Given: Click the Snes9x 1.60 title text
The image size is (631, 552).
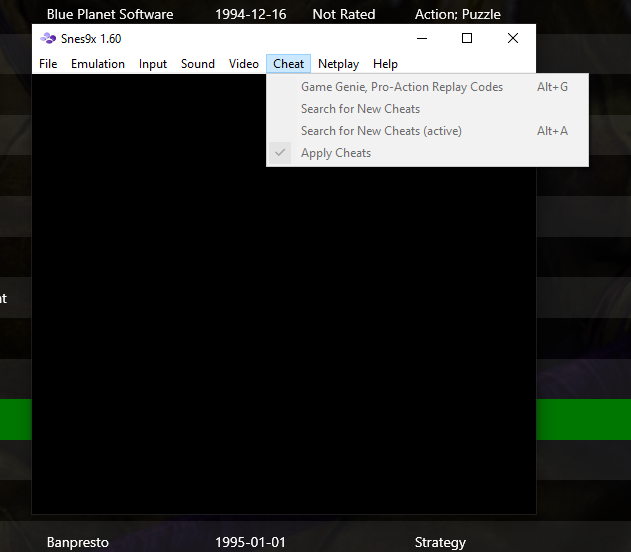Looking at the screenshot, I should pos(91,39).
